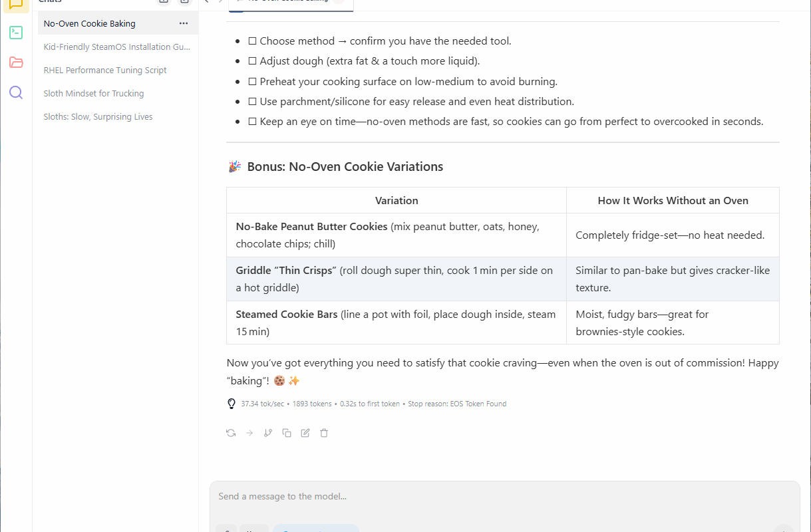Branch the conversation from this message

point(268,433)
